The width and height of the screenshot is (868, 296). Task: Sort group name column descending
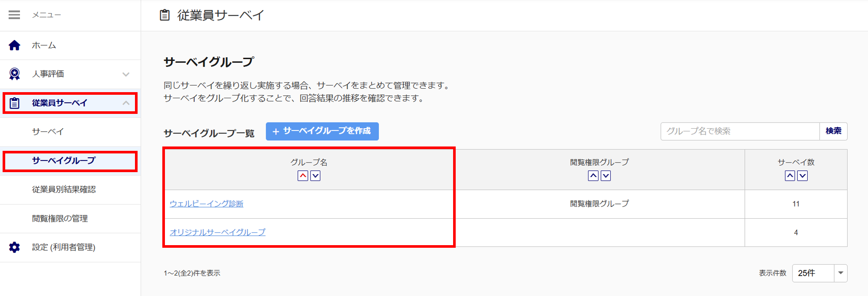pos(316,176)
